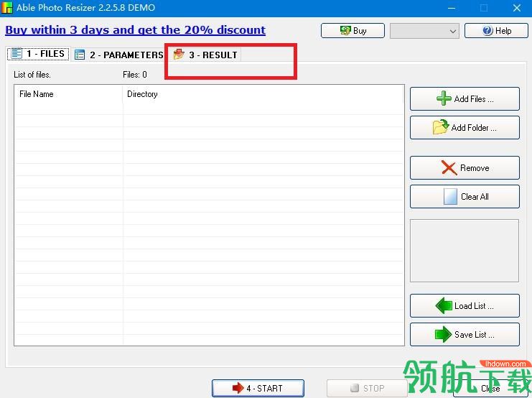
Task: Click the Directory column header
Action: click(263, 94)
